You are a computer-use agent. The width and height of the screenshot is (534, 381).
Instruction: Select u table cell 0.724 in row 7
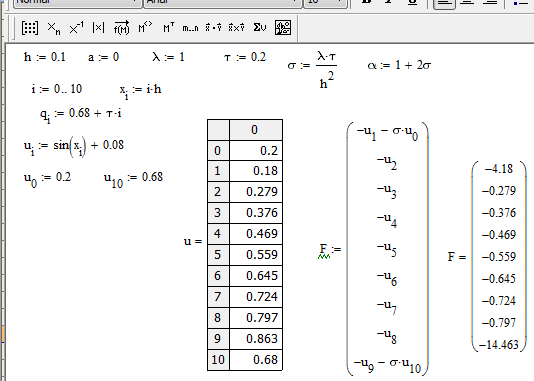256,297
